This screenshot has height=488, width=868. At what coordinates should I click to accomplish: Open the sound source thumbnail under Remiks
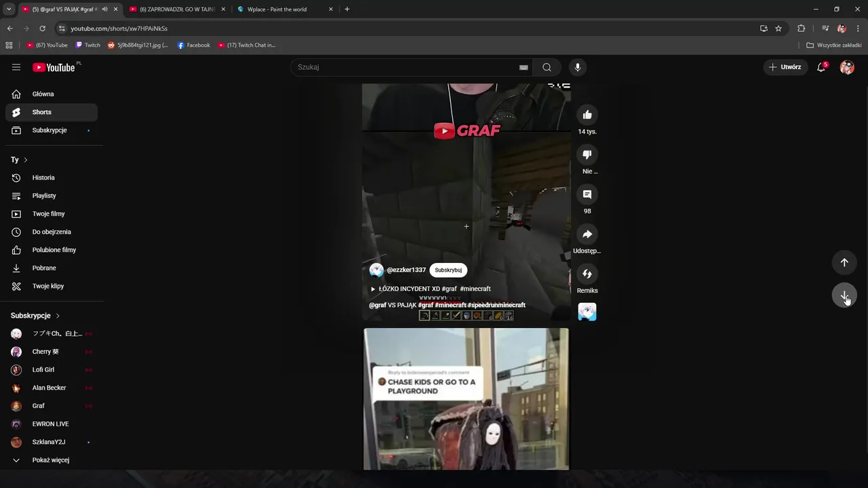(587, 312)
